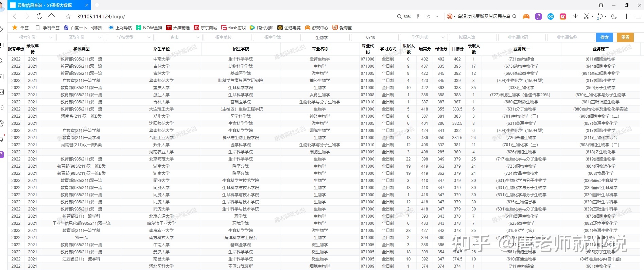Click the scissors screenshot tool icon

[x=587, y=16]
